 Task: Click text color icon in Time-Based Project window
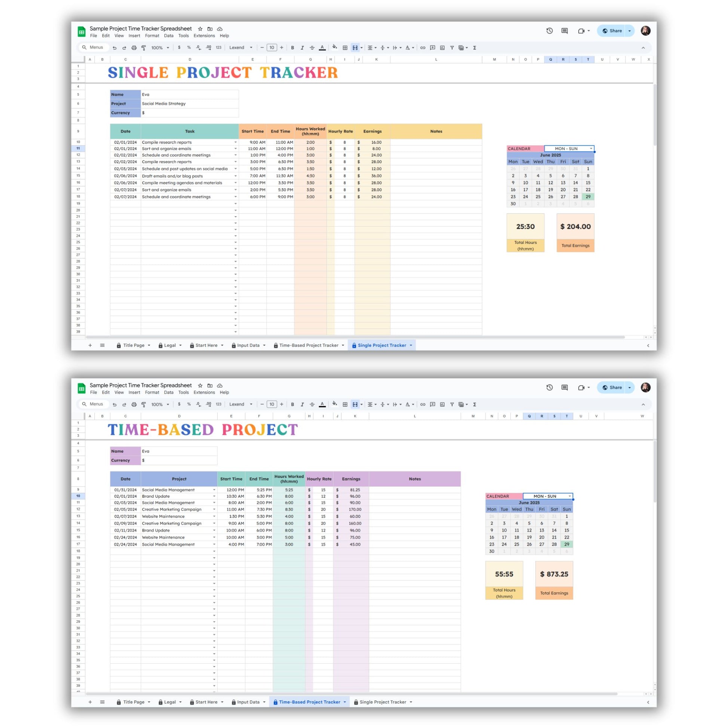point(322,404)
